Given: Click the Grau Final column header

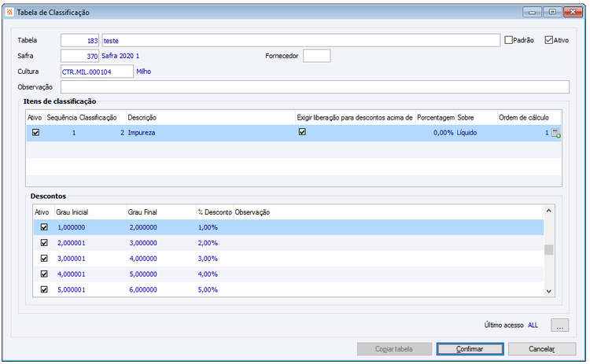Looking at the screenshot, I should coord(142,212).
